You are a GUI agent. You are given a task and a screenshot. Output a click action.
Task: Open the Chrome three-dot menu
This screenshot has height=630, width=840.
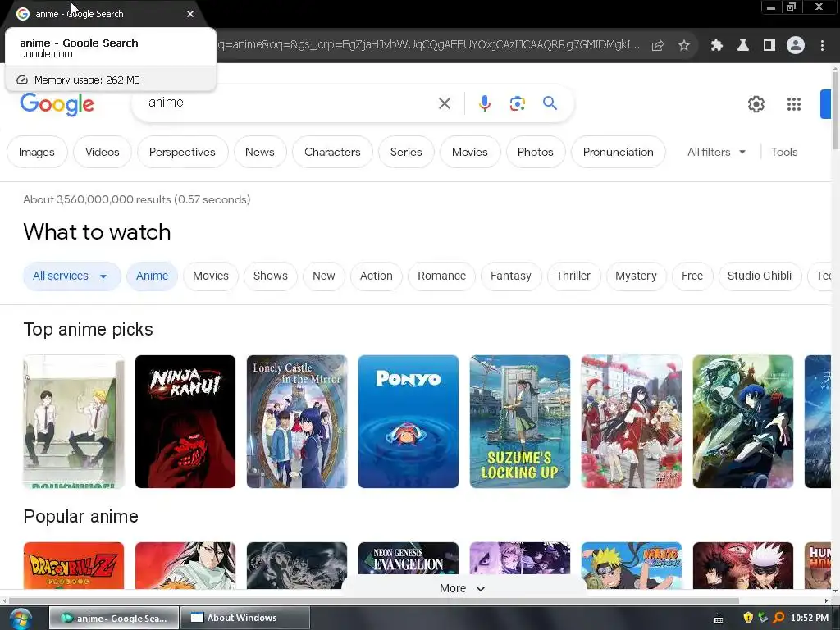tap(822, 46)
